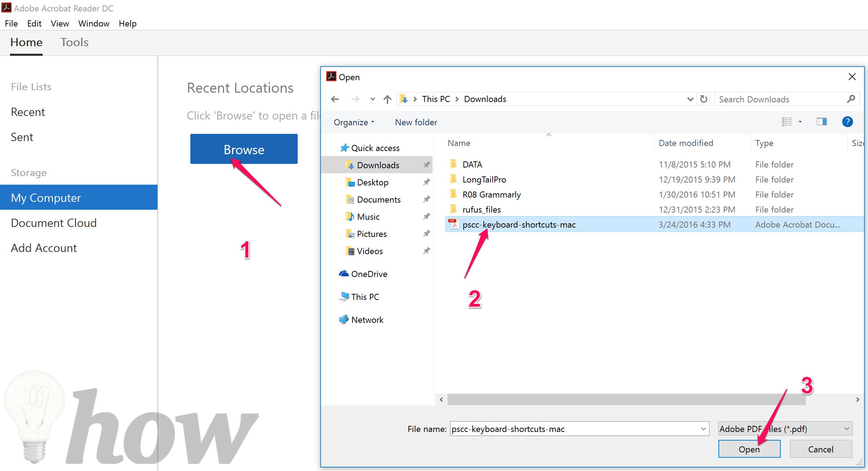This screenshot has width=868, height=471.
Task: Select Videos in navigation pane
Action: [x=370, y=251]
